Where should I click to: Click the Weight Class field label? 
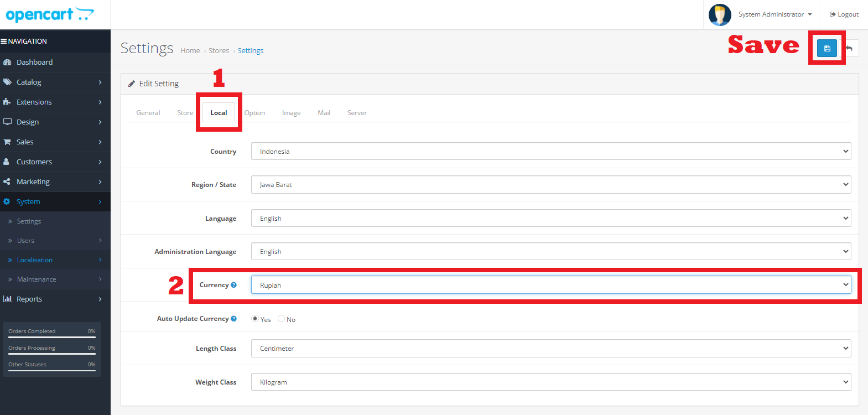[x=216, y=382]
